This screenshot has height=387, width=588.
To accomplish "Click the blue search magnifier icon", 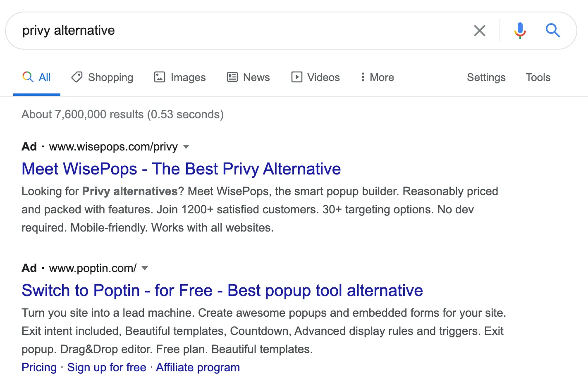I will pos(553,30).
